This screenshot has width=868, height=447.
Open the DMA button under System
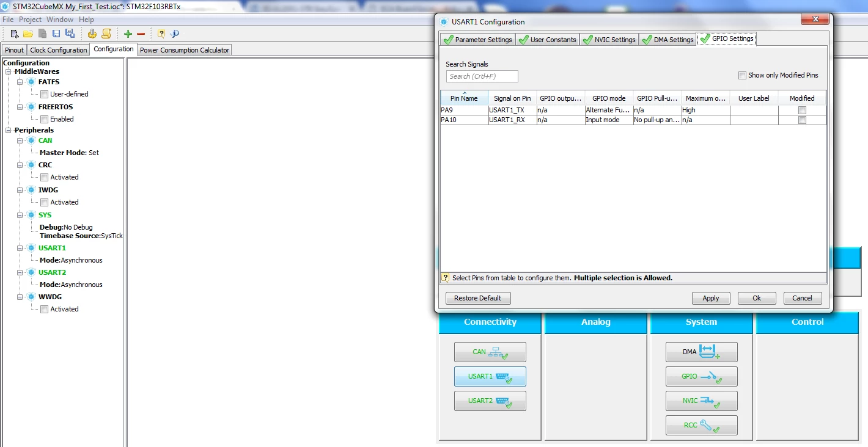pos(701,352)
